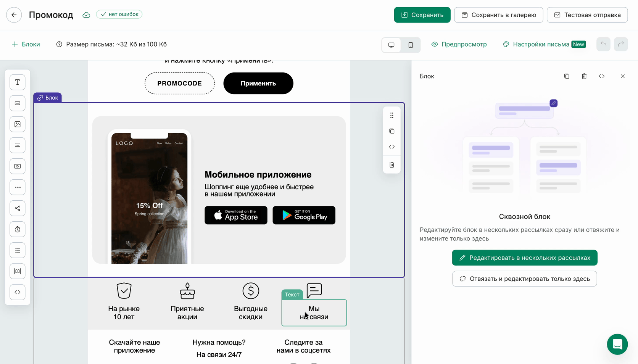The width and height of the screenshot is (638, 364).
Task: Select the PROMOCODE field in email
Action: [180, 84]
